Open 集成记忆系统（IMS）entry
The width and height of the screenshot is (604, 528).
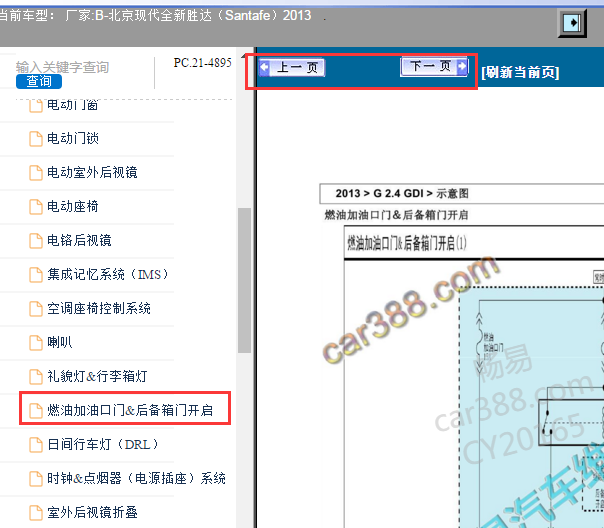[x=107, y=274]
